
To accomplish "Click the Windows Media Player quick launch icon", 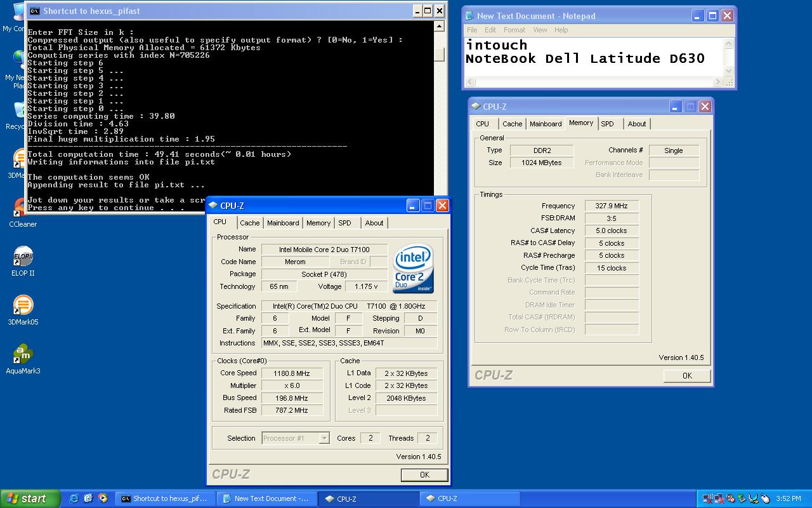I will (102, 498).
